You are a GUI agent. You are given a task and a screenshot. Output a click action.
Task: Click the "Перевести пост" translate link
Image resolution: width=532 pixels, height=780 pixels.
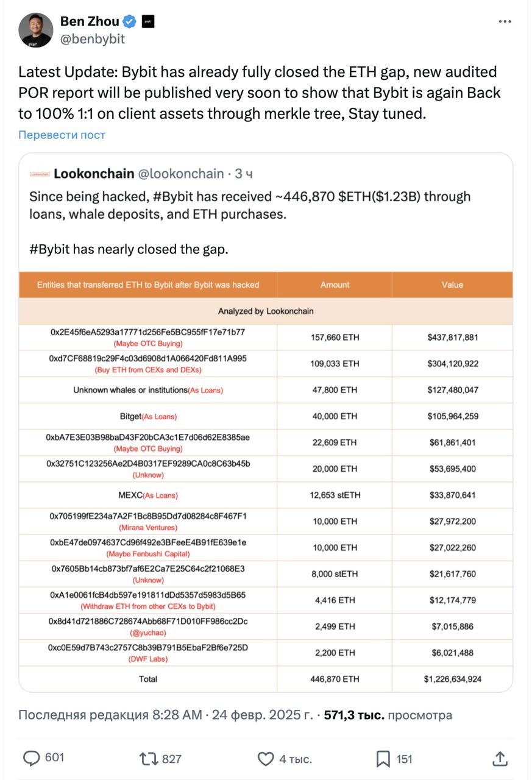click(62, 135)
